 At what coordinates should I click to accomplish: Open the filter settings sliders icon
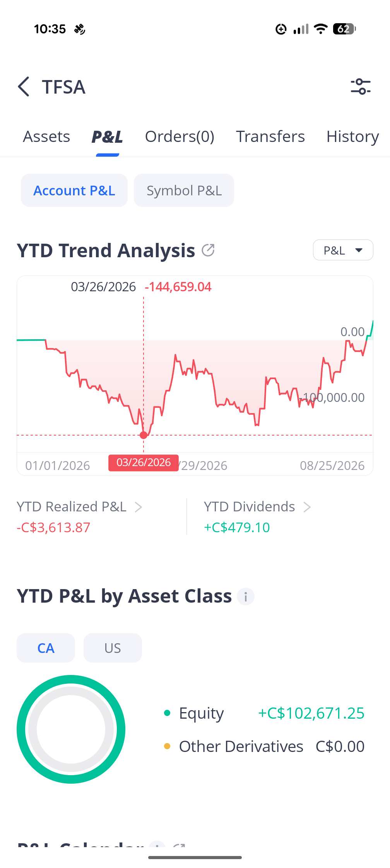click(361, 86)
